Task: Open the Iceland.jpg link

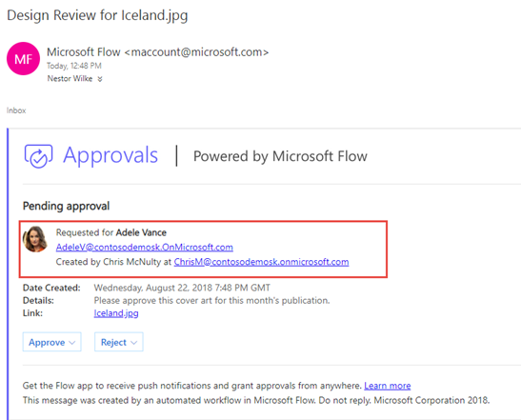Action: (116, 313)
